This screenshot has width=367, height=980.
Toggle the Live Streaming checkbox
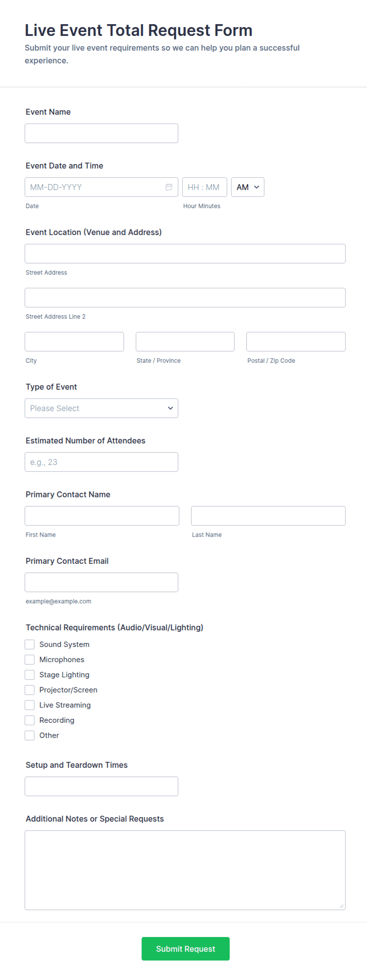point(30,705)
